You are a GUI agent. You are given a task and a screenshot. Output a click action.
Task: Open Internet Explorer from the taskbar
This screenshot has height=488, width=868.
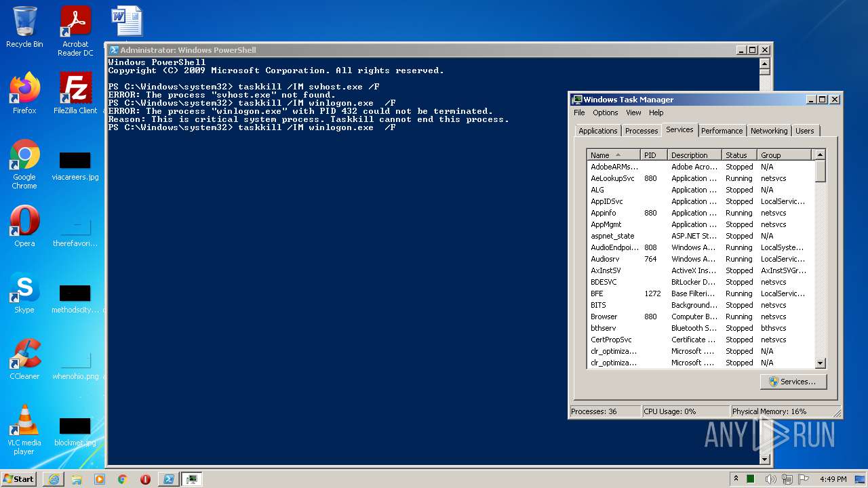pyautogui.click(x=54, y=479)
